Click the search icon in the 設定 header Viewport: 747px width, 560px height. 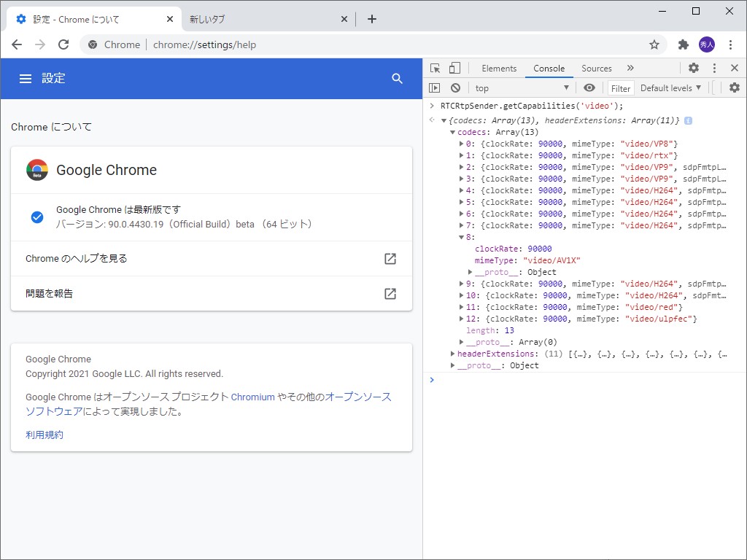click(398, 78)
